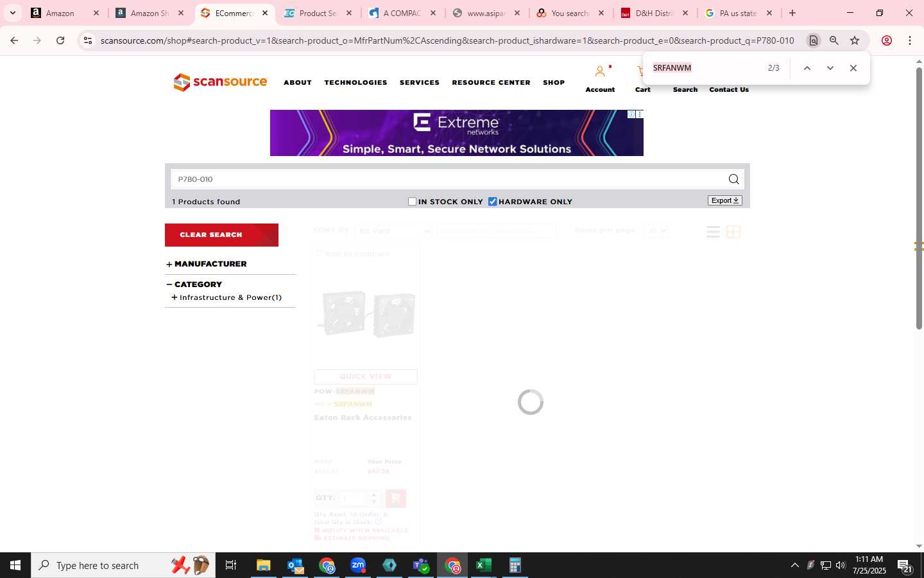Viewport: 924px width, 578px height.
Task: Click the P780-010 product search field
Action: pos(449,179)
